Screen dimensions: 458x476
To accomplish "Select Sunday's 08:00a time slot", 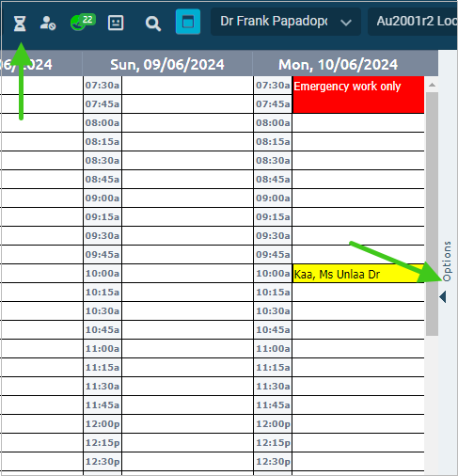I will pyautogui.click(x=187, y=123).
